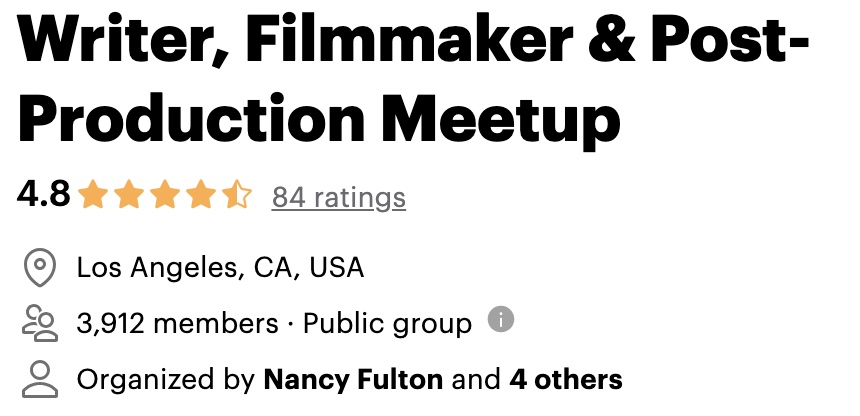The height and width of the screenshot is (416, 860).
Task: Click the word 'members'
Action: 216,323
